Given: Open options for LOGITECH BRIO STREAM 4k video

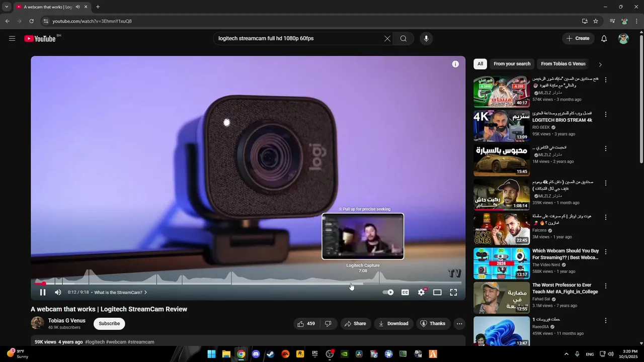Looking at the screenshot, I should click(x=606, y=114).
